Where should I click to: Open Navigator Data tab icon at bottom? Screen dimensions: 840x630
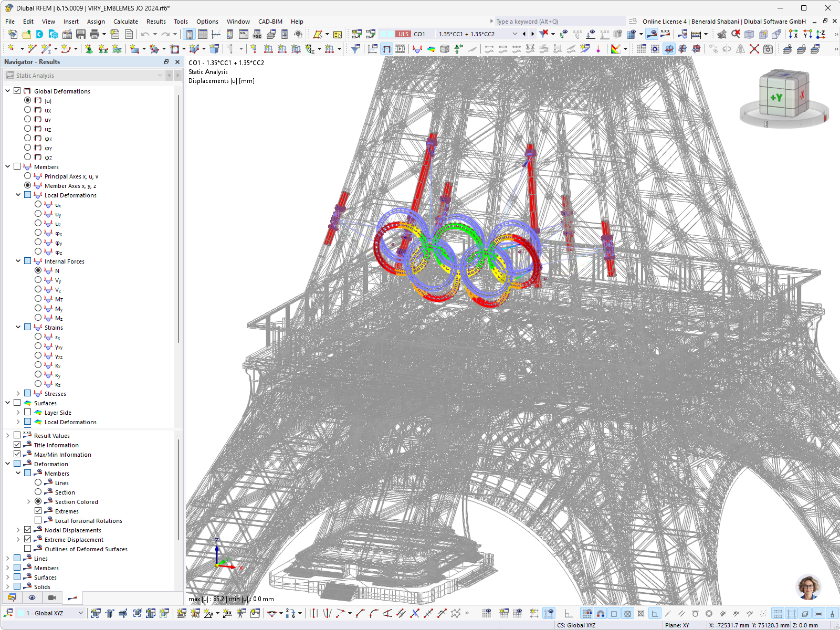pos(12,597)
